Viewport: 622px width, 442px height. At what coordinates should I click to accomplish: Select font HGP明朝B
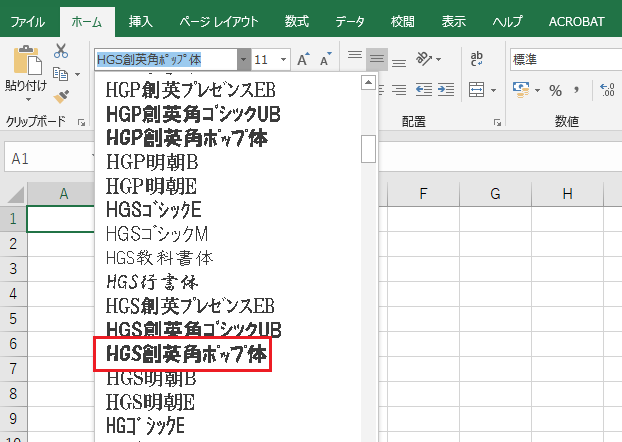coord(152,162)
